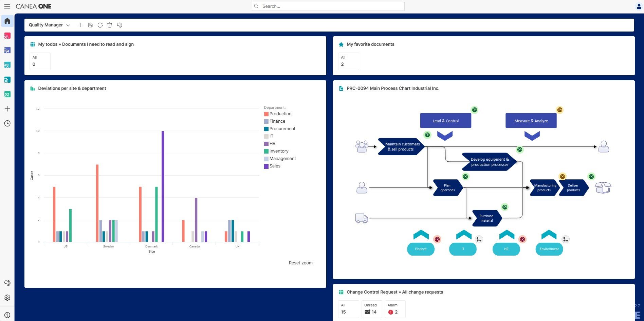Click the search field at the top

(328, 6)
